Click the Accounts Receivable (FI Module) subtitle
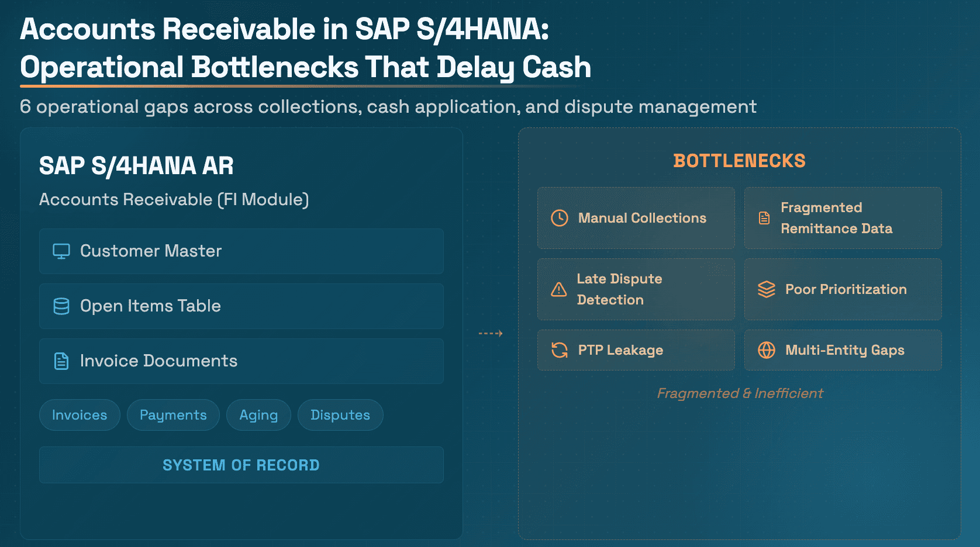The height and width of the screenshot is (547, 980). pos(174,200)
